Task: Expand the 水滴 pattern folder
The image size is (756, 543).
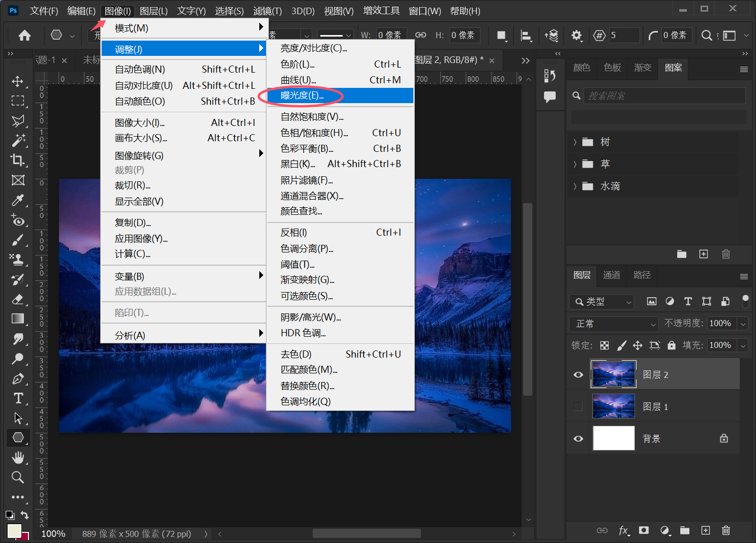Action: pyautogui.click(x=575, y=186)
